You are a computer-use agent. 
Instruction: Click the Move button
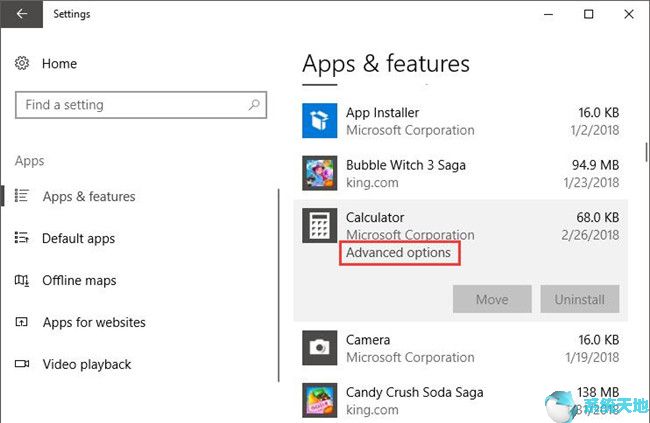coord(492,299)
